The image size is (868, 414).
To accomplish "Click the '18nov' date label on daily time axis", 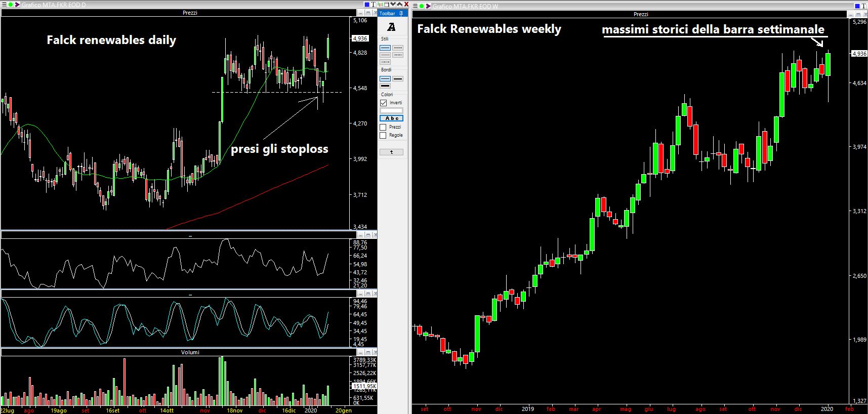I will tap(235, 410).
